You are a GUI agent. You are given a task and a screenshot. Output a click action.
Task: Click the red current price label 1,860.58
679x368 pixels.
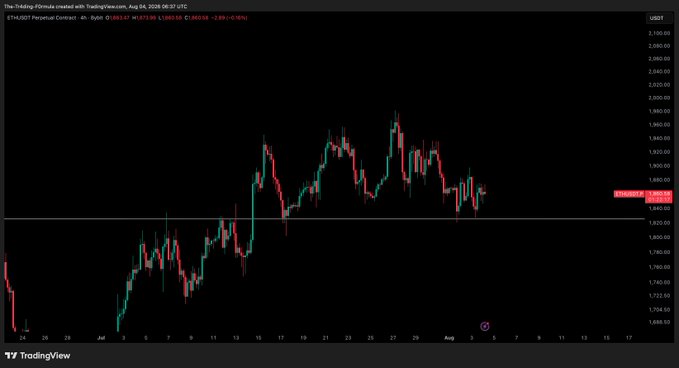coord(659,194)
